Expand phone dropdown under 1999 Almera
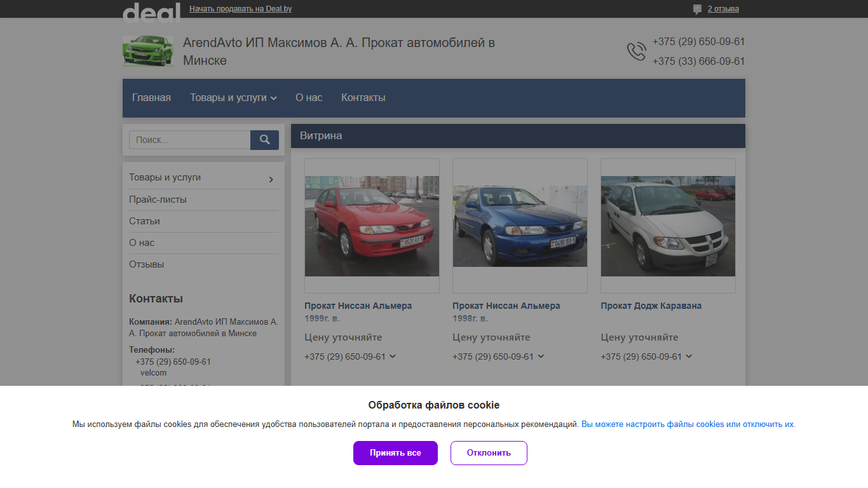The width and height of the screenshot is (868, 488). click(x=393, y=356)
